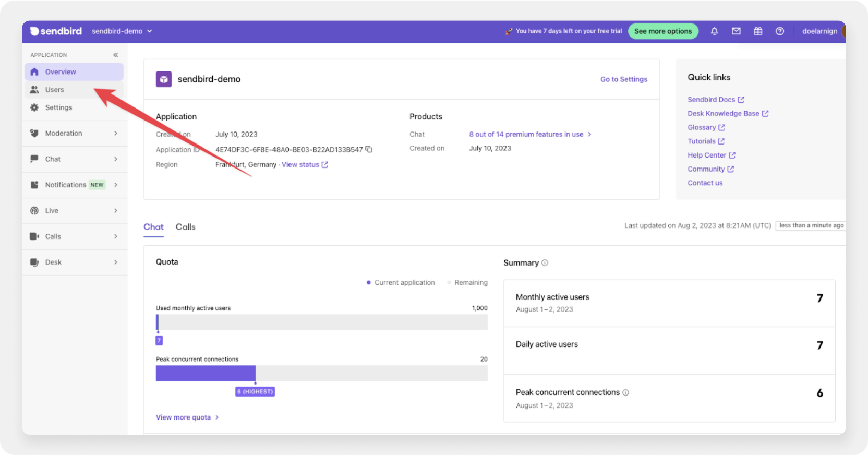Switch to the Chat tab

(x=153, y=227)
